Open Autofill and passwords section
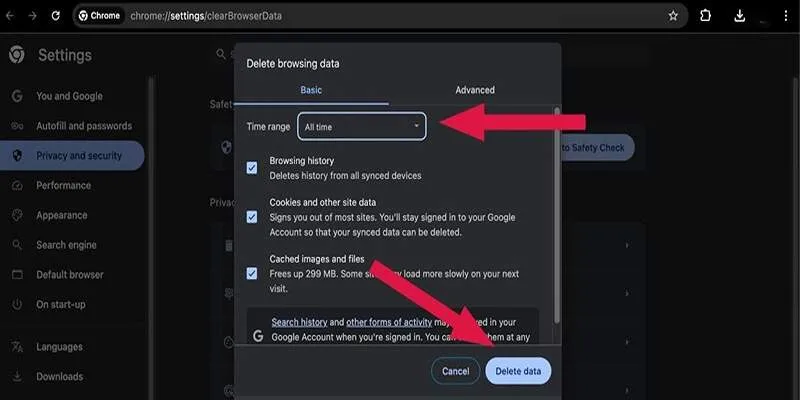Image resolution: width=800 pixels, height=400 pixels. click(84, 126)
